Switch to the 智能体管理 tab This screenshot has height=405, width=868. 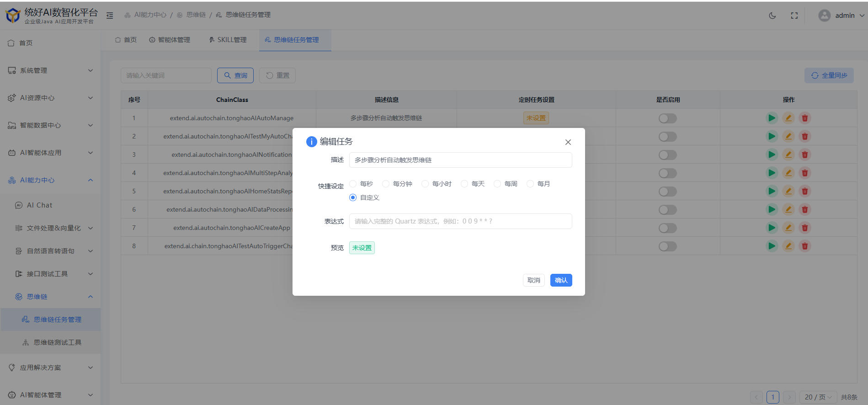(x=170, y=40)
